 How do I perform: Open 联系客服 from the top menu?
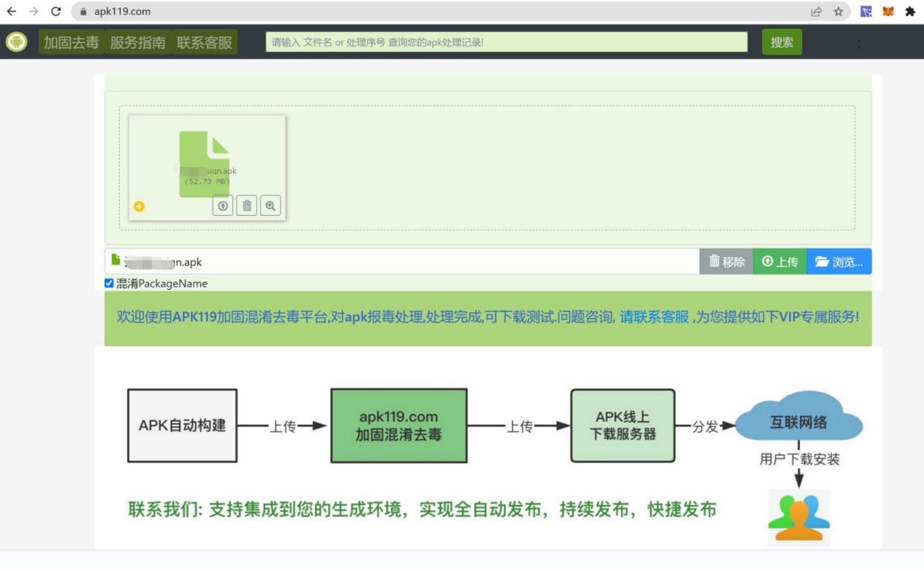pos(204,42)
